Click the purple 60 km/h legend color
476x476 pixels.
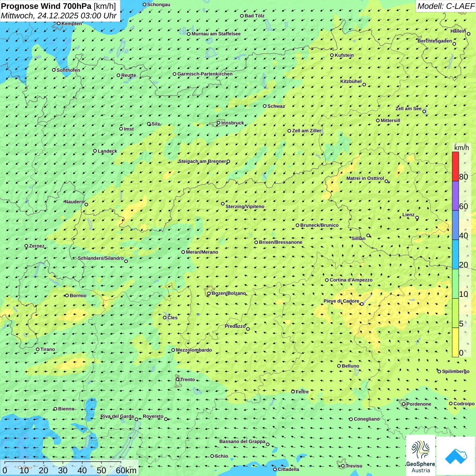[455, 196]
